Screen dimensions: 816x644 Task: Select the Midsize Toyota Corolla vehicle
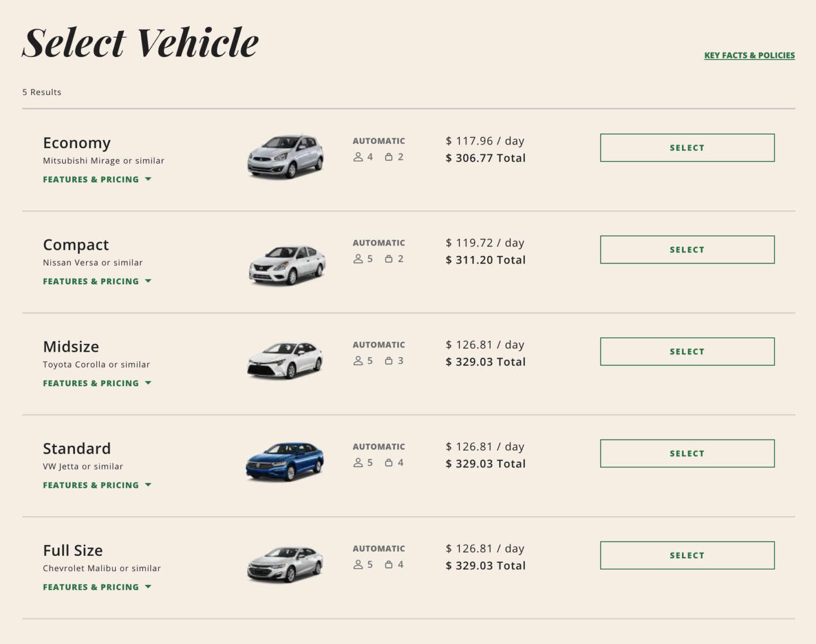(x=687, y=351)
